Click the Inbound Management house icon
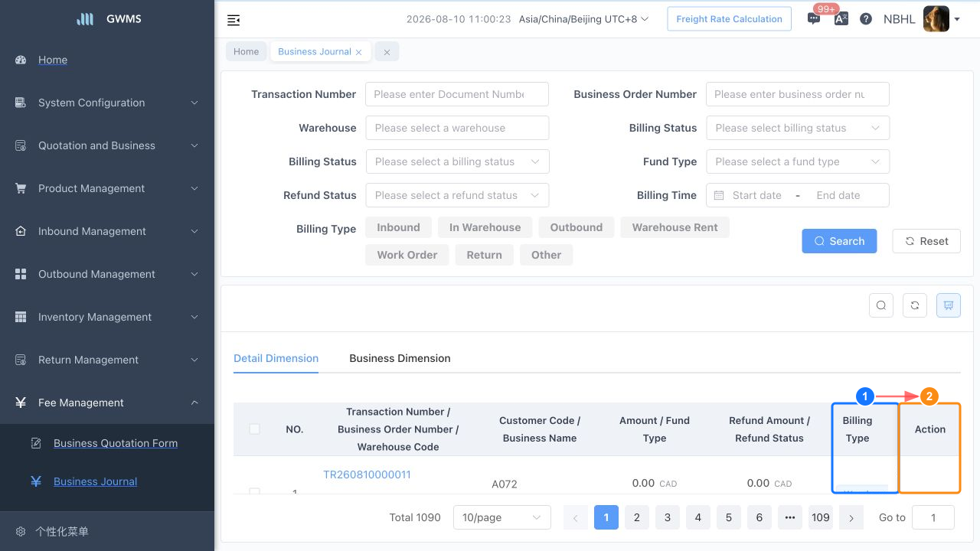This screenshot has width=980, height=551. 21,231
